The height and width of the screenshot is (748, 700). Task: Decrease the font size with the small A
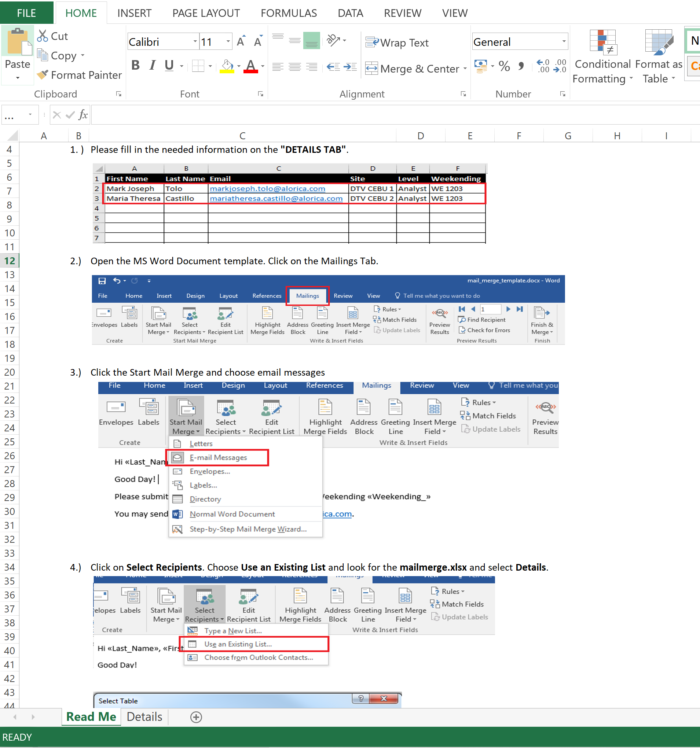tap(258, 41)
